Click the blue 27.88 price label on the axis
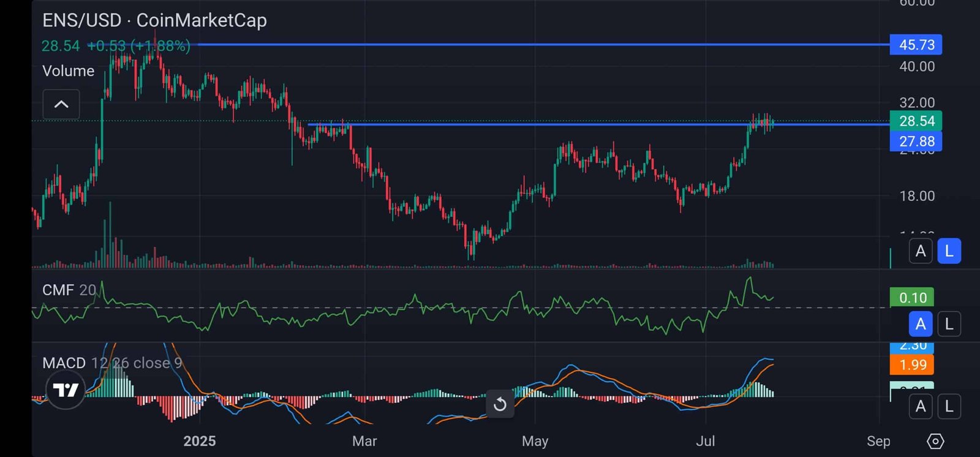The height and width of the screenshot is (457, 980). (916, 142)
